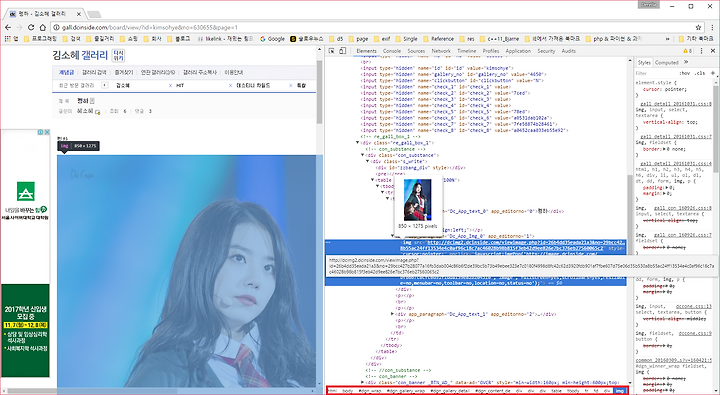Go back to the previous page
The width and height of the screenshot is (720, 395).
pos(8,28)
